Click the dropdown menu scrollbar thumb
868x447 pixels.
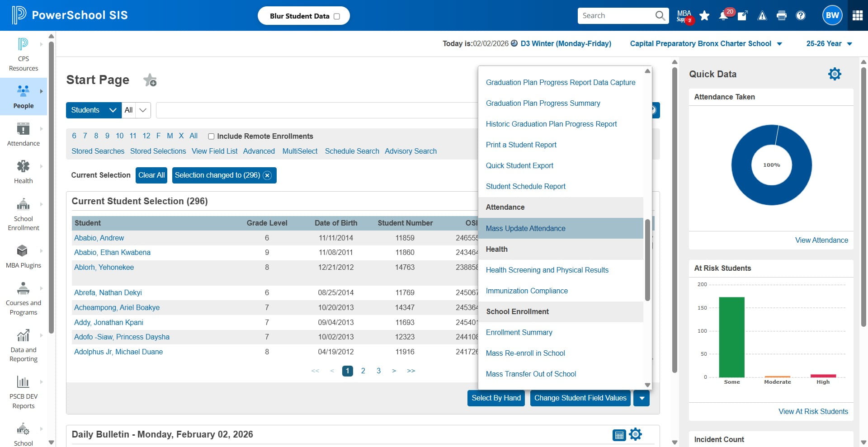point(647,260)
